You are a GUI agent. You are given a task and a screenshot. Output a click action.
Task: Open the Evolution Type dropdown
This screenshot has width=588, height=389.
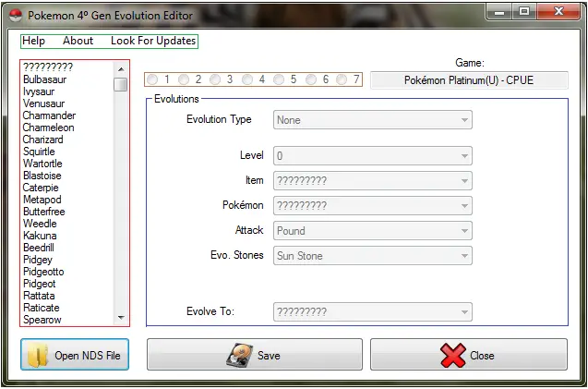[373, 120]
